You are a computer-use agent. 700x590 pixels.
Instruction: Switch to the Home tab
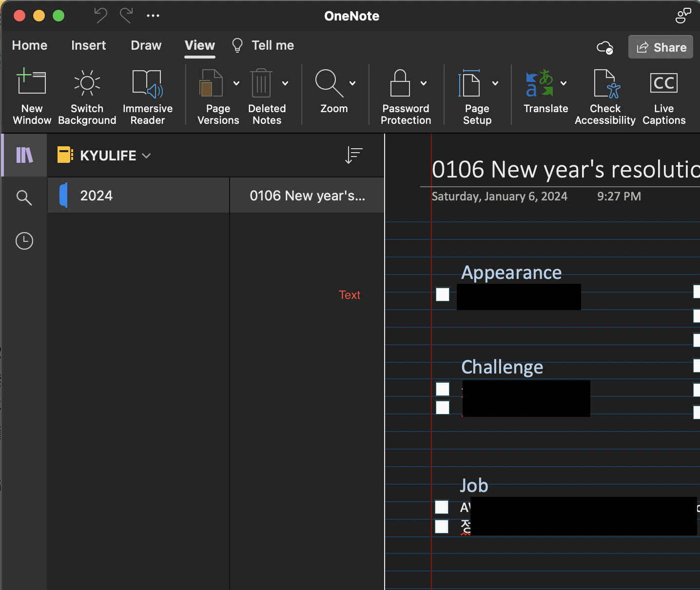30,45
